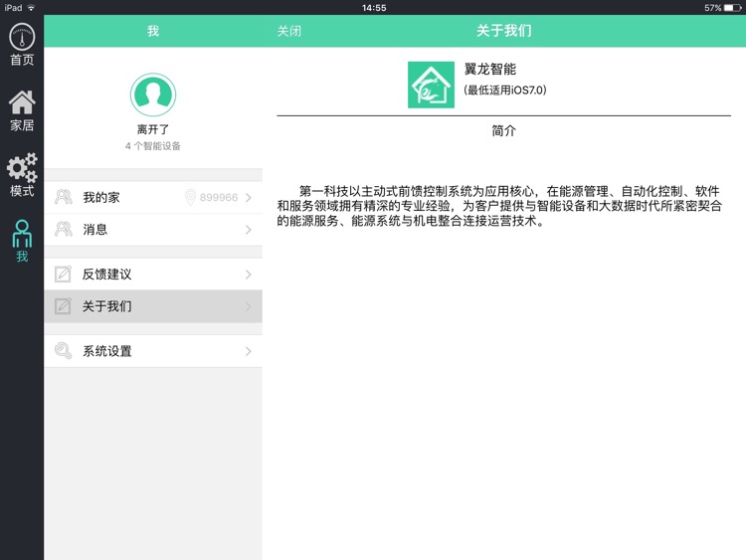Tap the pencil icon beside 反馈建议

63,274
